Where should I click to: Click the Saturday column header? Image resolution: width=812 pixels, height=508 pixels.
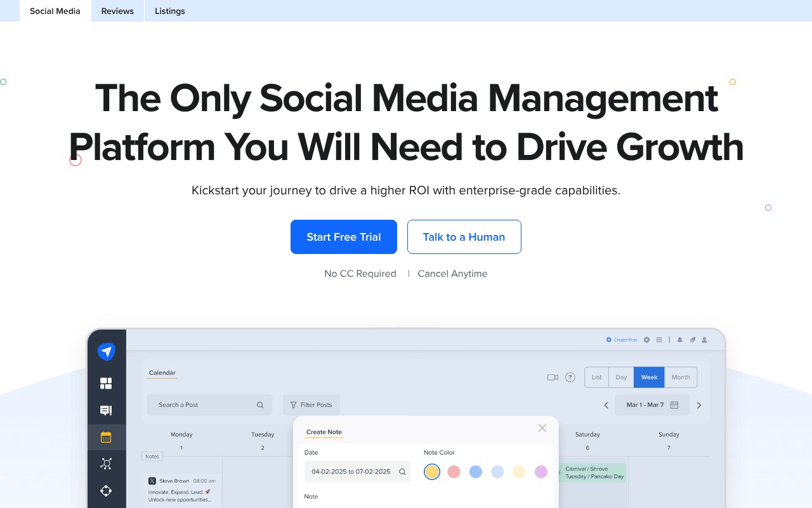click(x=587, y=434)
